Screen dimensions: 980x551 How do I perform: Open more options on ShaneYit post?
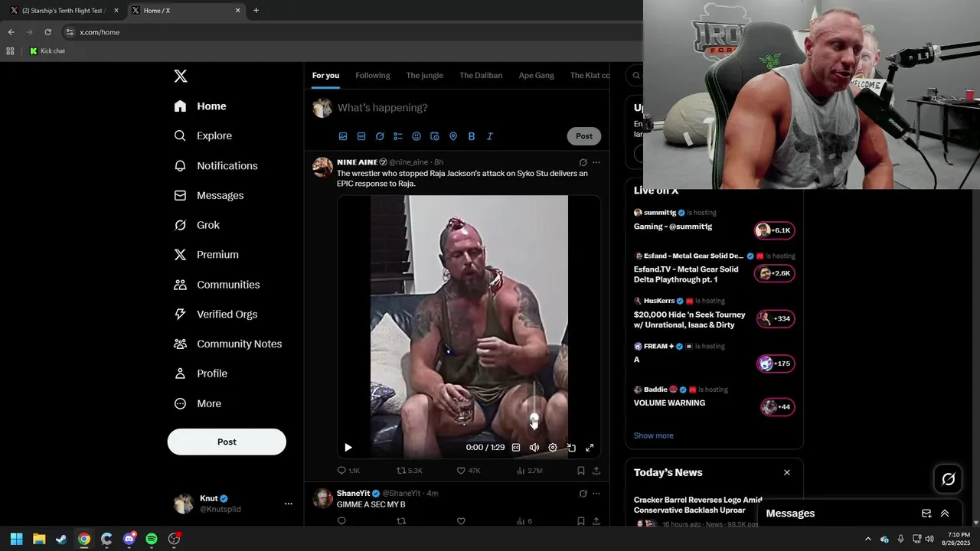[x=596, y=494]
